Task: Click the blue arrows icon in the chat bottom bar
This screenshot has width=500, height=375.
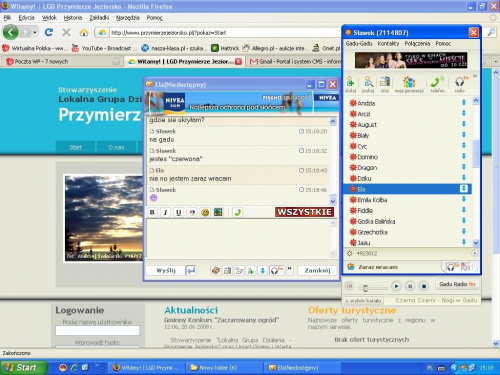Action: [262, 270]
